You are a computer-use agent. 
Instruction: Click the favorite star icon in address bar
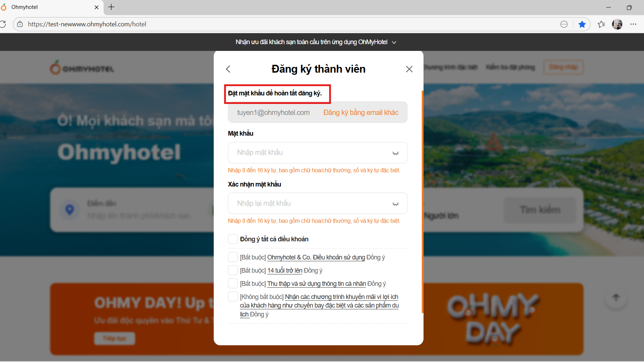coord(582,24)
